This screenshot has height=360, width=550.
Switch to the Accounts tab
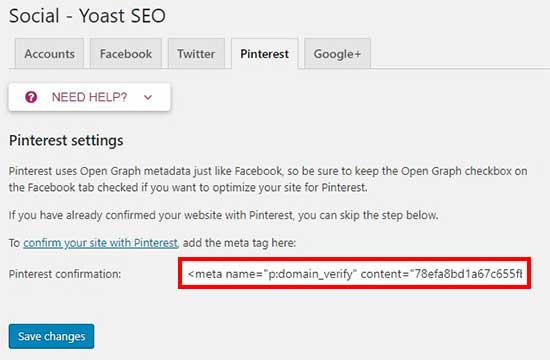click(49, 54)
